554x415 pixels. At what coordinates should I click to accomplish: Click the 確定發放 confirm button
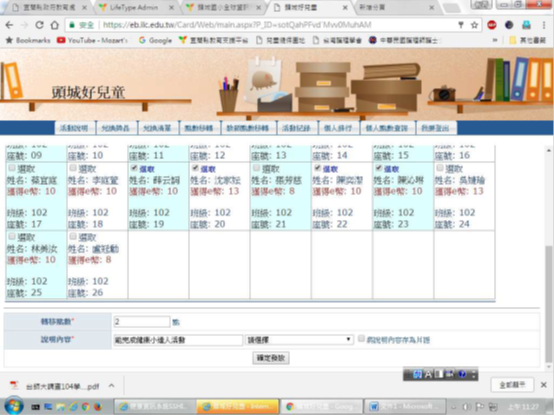pyautogui.click(x=271, y=358)
